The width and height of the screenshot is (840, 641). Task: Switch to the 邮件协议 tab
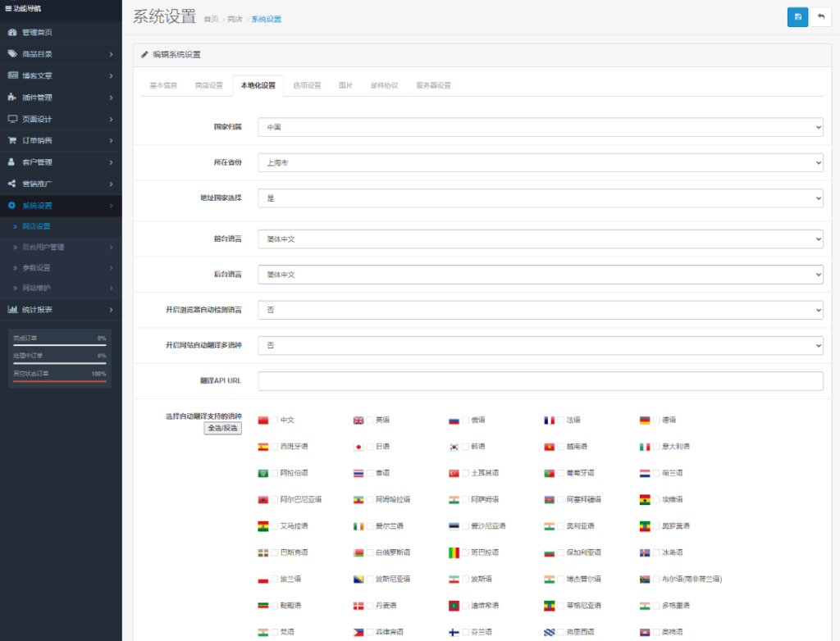pyautogui.click(x=382, y=84)
